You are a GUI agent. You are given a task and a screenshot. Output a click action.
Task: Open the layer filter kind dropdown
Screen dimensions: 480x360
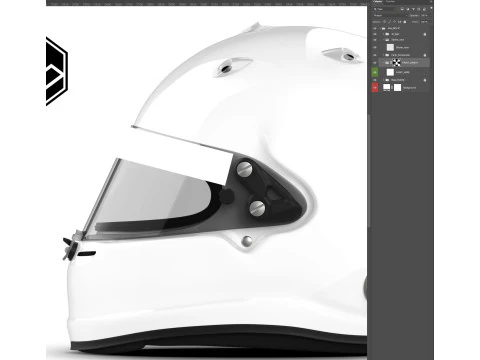point(385,9)
